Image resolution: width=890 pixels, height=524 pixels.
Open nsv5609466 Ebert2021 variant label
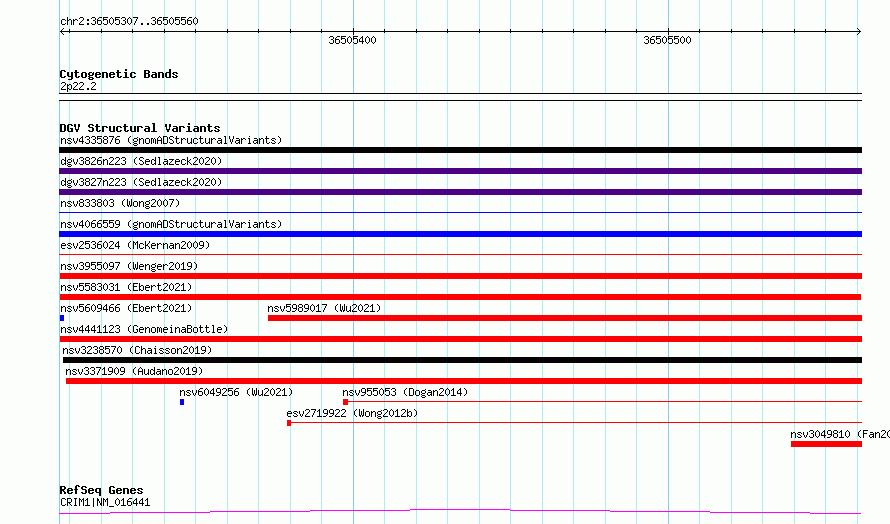[126, 308]
